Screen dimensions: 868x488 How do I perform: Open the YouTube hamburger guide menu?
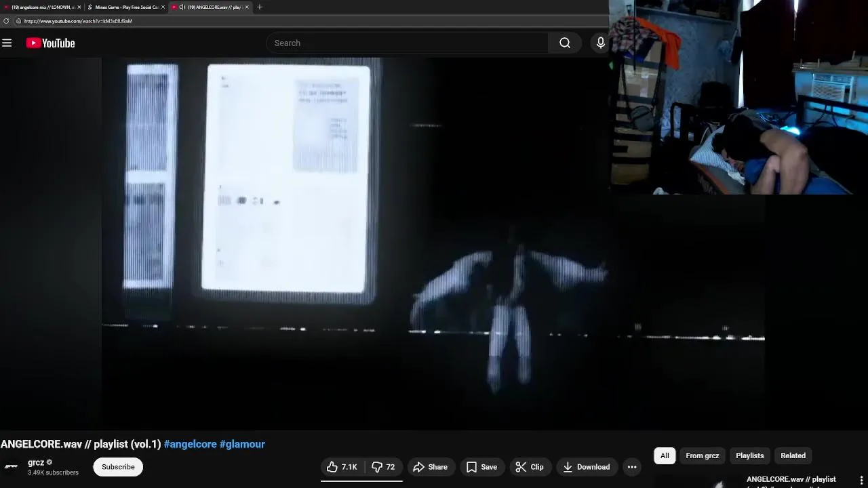pos(7,43)
